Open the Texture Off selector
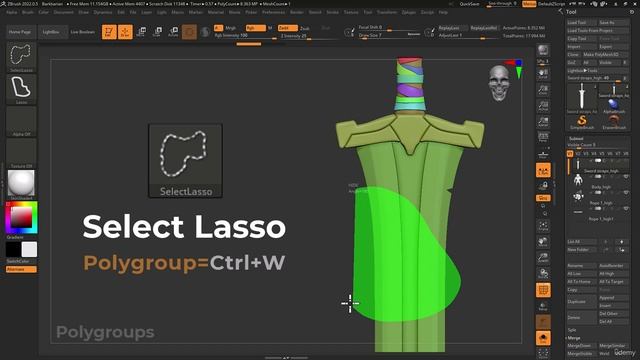Viewport: 640px width, 360px height. tap(21, 153)
